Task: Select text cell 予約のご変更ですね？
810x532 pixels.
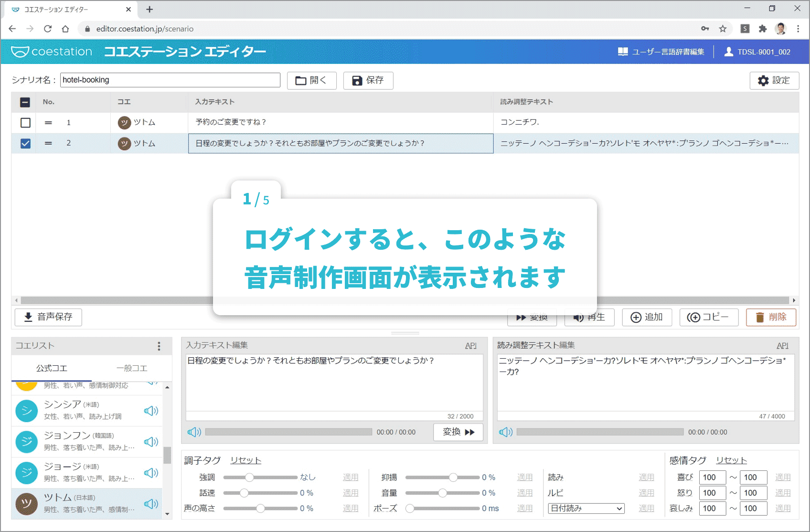Action: [x=341, y=122]
